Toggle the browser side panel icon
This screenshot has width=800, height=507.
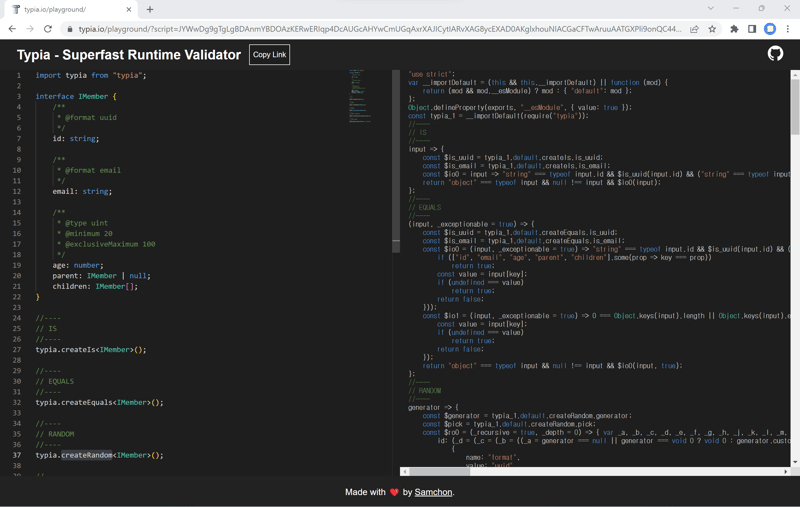pos(752,29)
